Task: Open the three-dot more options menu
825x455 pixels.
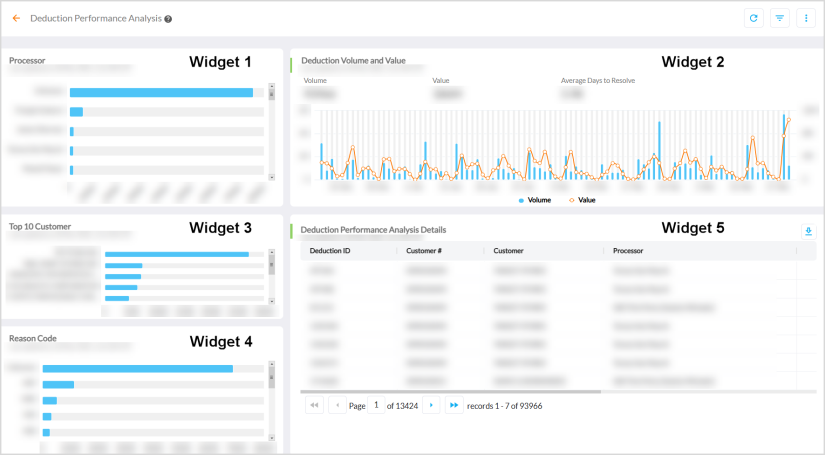Action: tap(805, 18)
